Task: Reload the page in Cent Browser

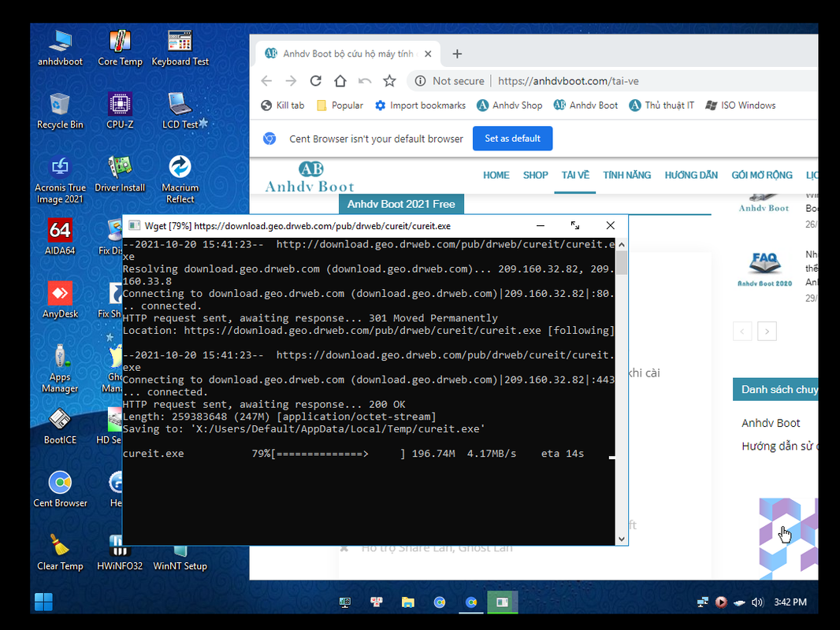Action: pyautogui.click(x=315, y=81)
